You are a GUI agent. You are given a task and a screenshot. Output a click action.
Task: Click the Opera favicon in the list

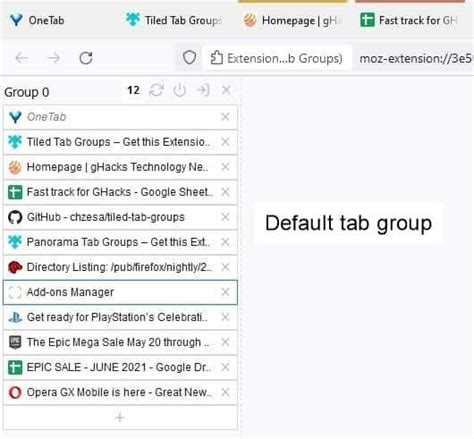point(15,393)
